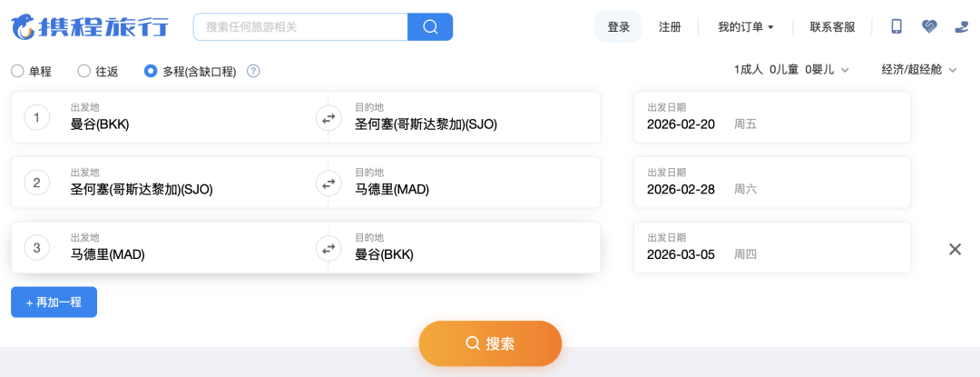Click the + 再加一程 add trip button
This screenshot has height=377, width=980.
point(54,302)
